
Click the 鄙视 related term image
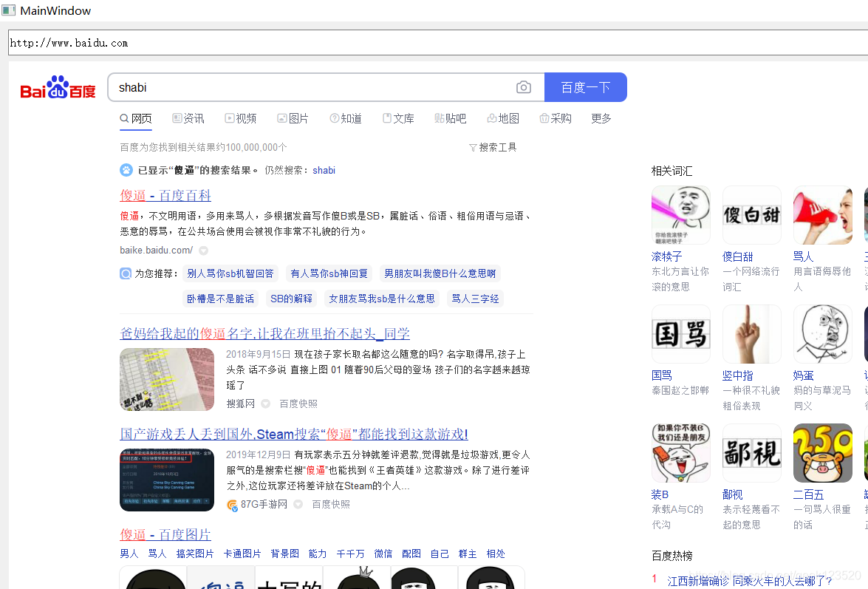click(x=752, y=453)
